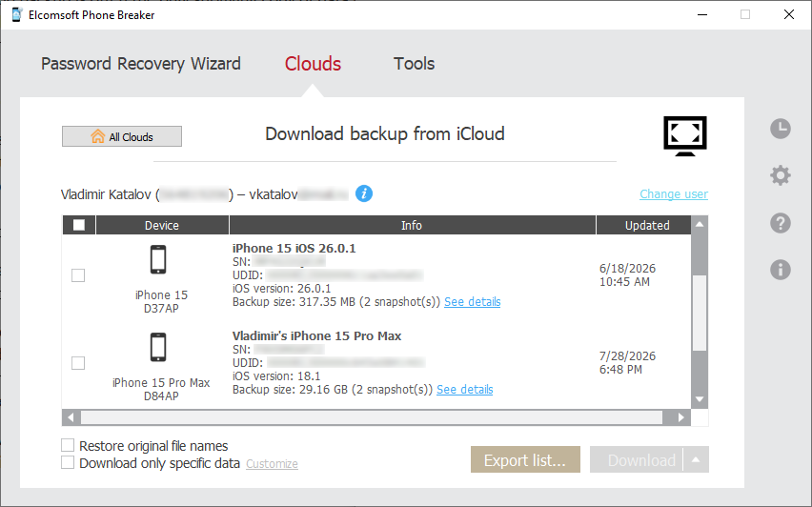Click the iPhone 15 Pro Max phone icon

point(158,347)
